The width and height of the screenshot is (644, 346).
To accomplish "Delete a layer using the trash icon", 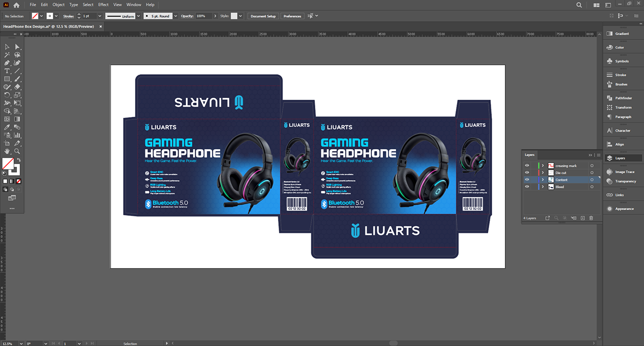I will 591,218.
